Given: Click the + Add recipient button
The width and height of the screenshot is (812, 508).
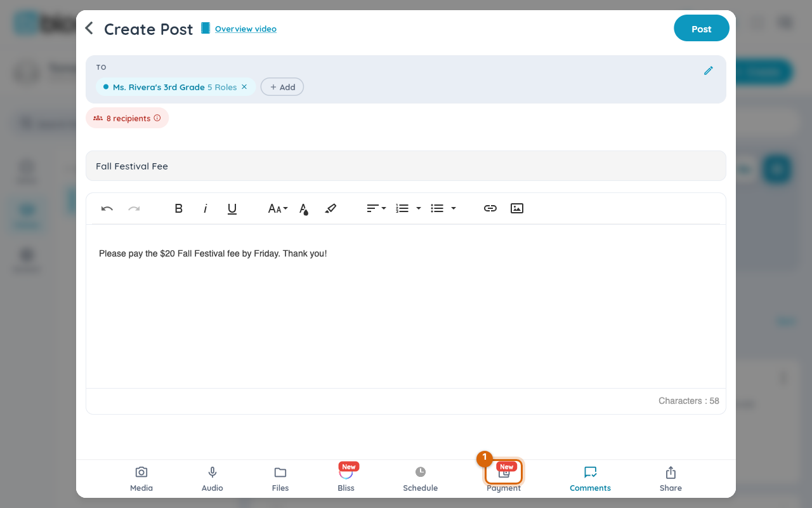Looking at the screenshot, I should 282,87.
